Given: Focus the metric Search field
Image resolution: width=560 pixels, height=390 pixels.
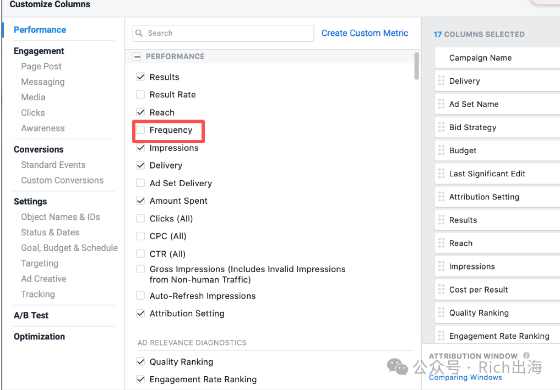Looking at the screenshot, I should (x=223, y=33).
